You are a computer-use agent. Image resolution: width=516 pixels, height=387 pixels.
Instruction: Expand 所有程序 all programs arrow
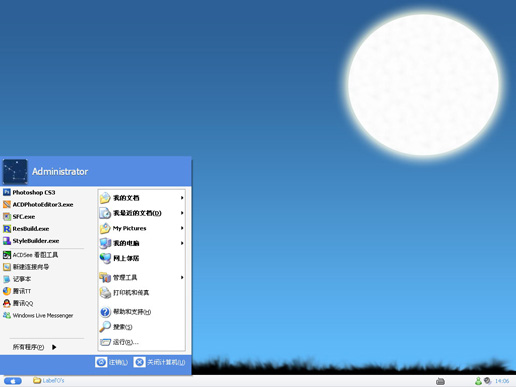click(x=54, y=347)
